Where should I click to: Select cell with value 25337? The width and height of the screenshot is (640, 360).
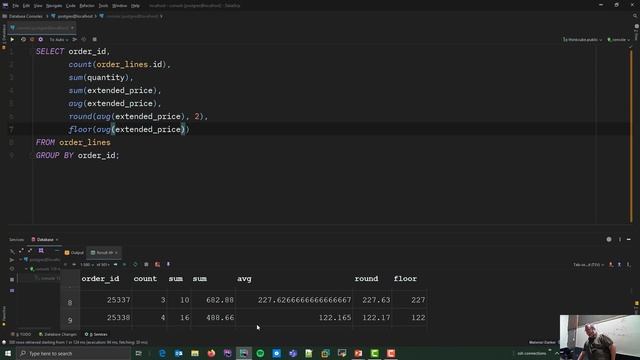point(106,300)
